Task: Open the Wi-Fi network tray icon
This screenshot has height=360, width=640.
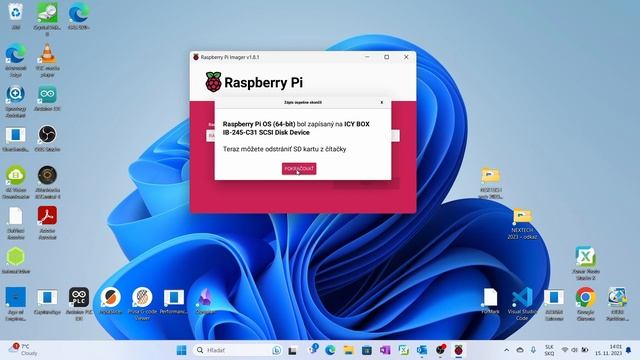Action: coord(565,350)
